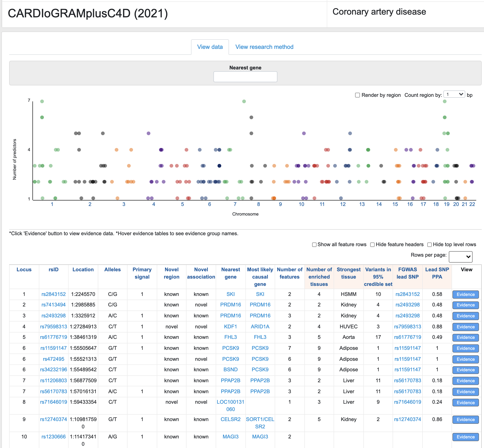Click Evidence button for rs7413494 row

click(465, 305)
